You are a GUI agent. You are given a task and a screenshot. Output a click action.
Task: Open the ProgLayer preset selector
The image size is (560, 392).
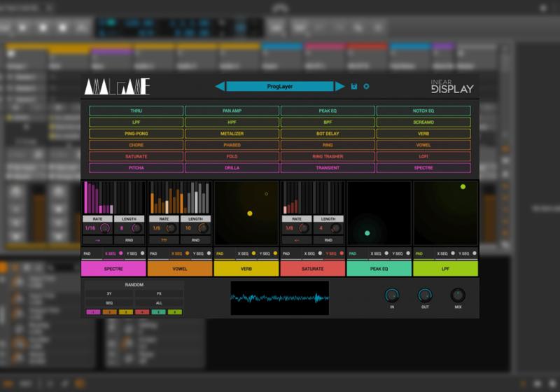(280, 87)
